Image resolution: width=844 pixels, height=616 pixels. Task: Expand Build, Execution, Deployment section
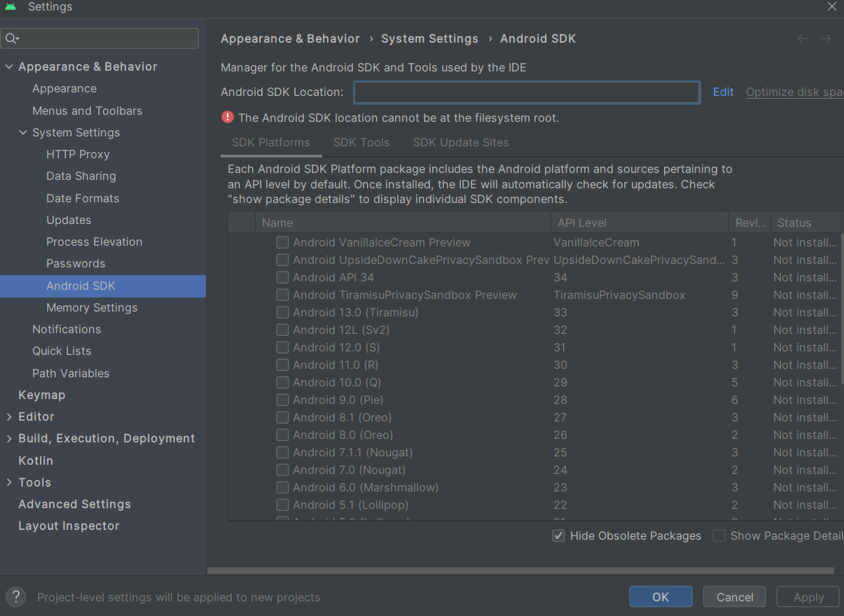pos(9,438)
